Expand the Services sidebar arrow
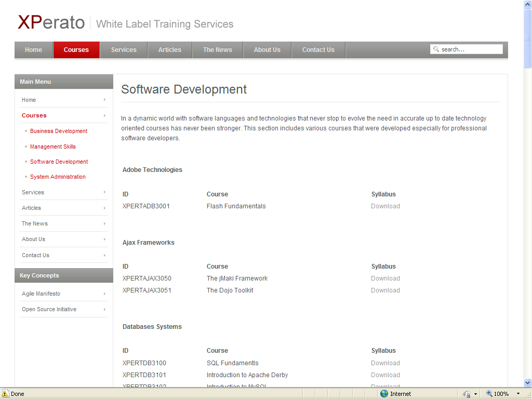Viewport: 532px width, 399px height. [x=104, y=192]
